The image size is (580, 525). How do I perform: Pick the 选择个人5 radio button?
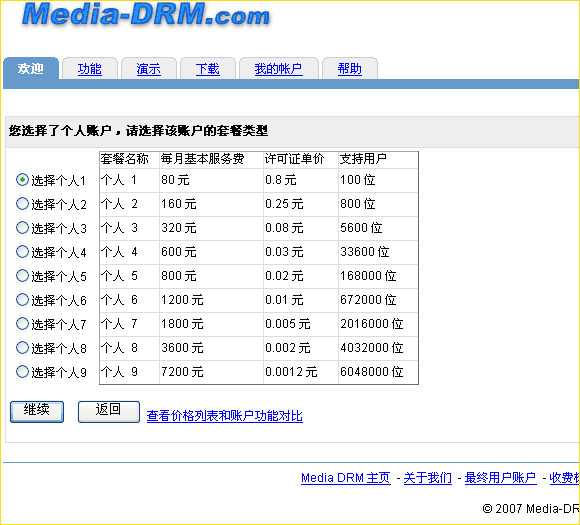tap(22, 276)
